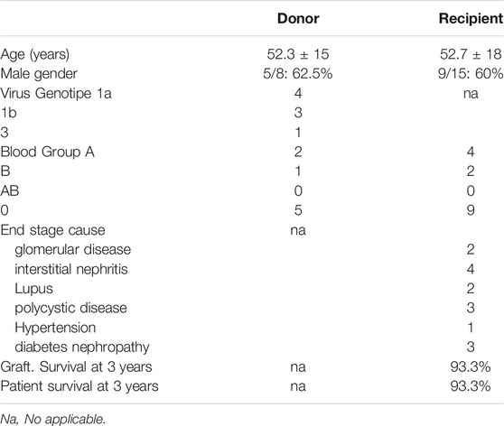Click diabetes nephropathy entry
Viewport: 504px width, 426px height.
point(82,347)
